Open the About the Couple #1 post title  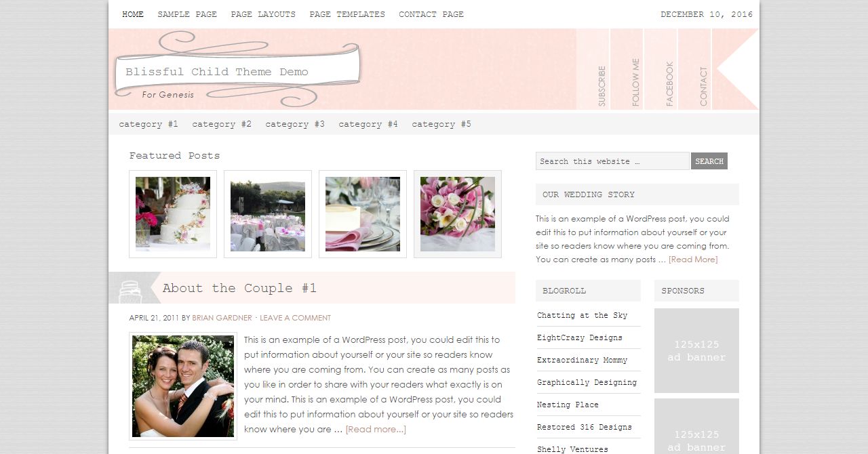pyautogui.click(x=239, y=288)
